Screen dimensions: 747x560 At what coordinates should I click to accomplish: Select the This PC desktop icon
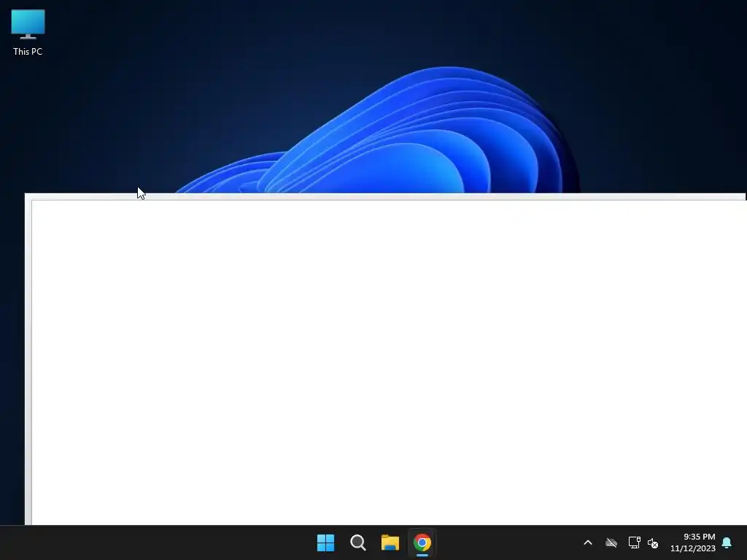tap(28, 32)
